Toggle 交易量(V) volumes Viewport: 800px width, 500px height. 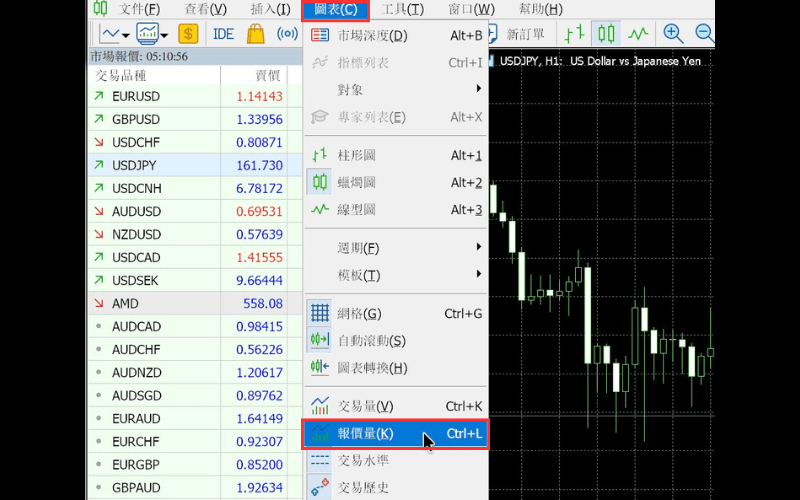tap(396, 406)
